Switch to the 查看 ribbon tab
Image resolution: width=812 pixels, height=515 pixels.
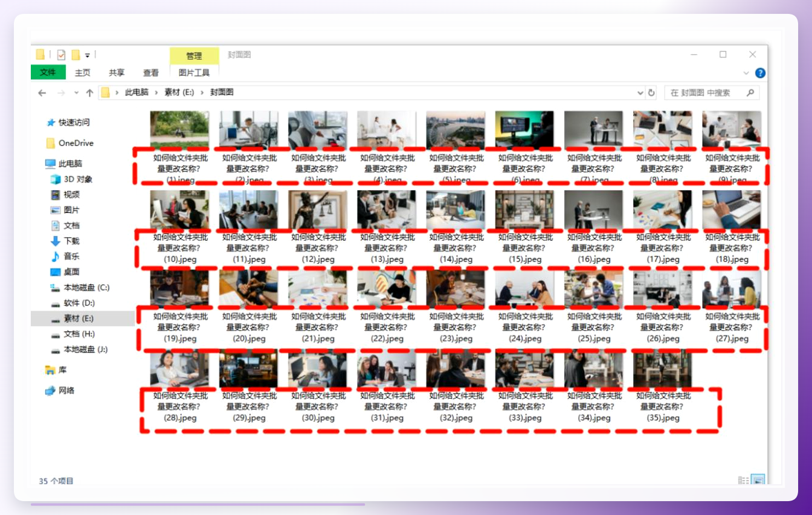pos(151,72)
